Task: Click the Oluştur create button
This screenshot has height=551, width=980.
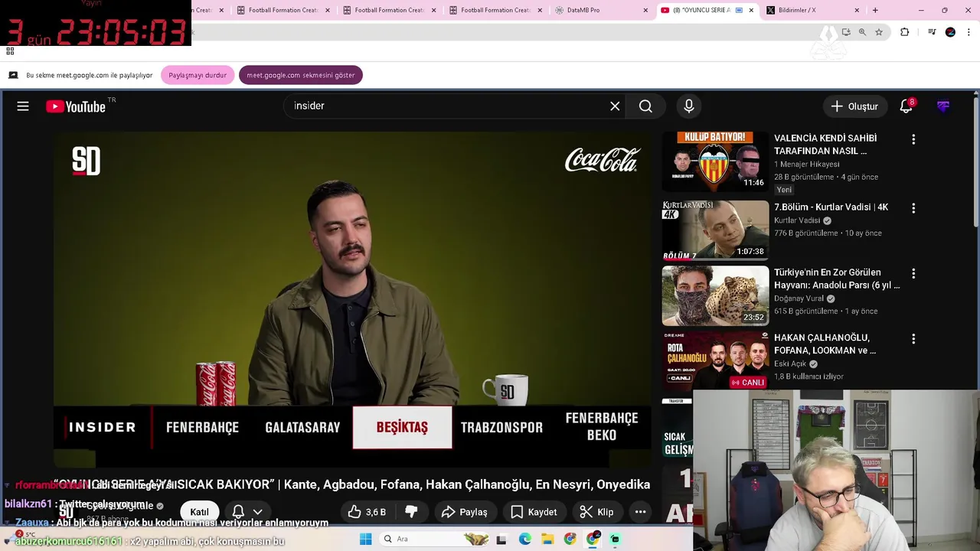Action: 855,106
